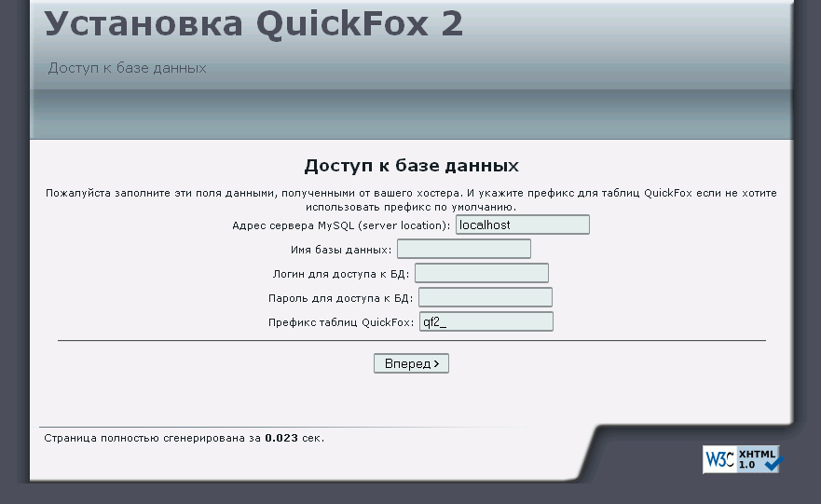Click the bold 0.023 value in footer
Image resolution: width=821 pixels, height=504 pixels.
click(x=281, y=437)
